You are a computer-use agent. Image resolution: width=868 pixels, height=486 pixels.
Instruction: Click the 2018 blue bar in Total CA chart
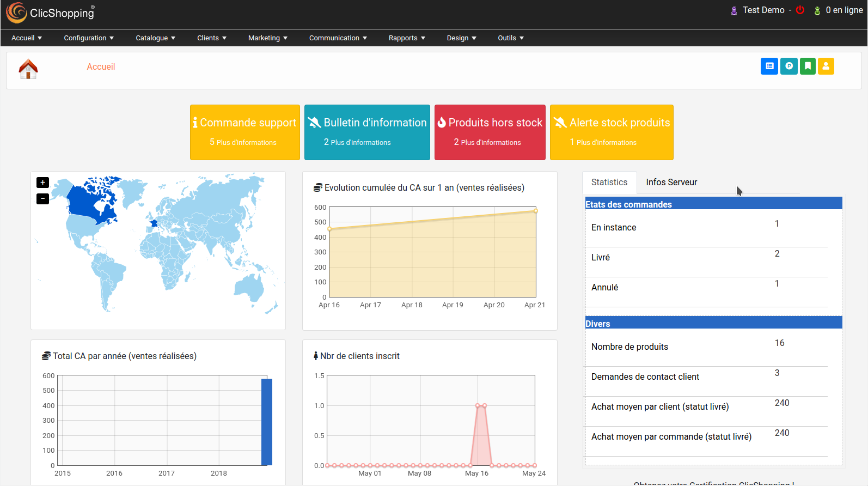[x=267, y=422]
